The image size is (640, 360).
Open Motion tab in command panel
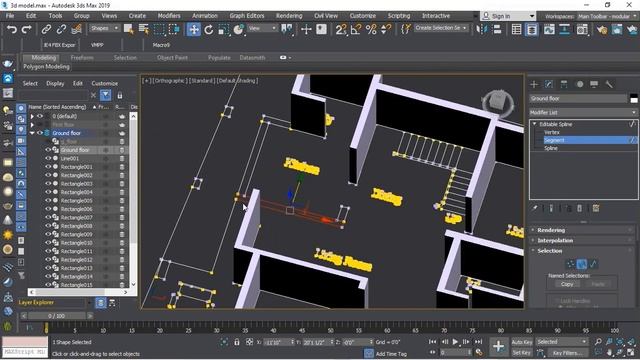point(579,84)
